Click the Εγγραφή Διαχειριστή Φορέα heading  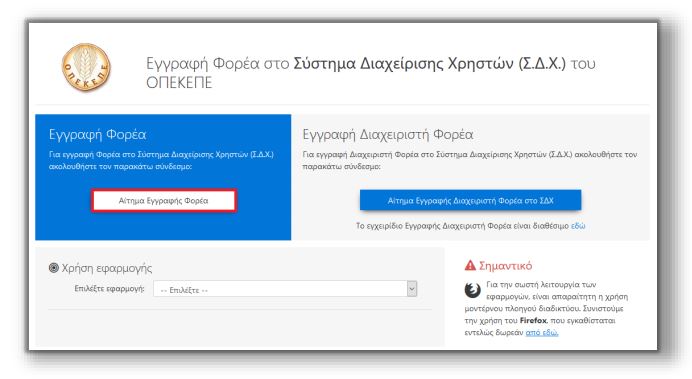[x=388, y=135]
